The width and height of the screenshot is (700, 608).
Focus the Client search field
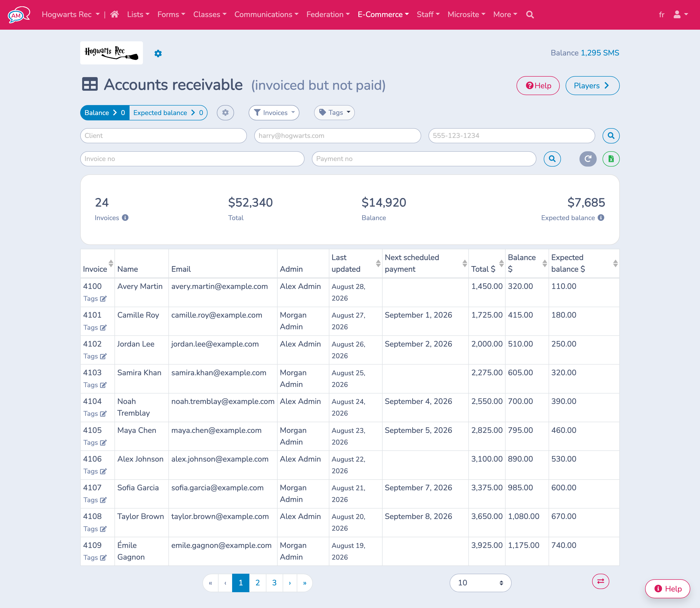[x=164, y=136]
